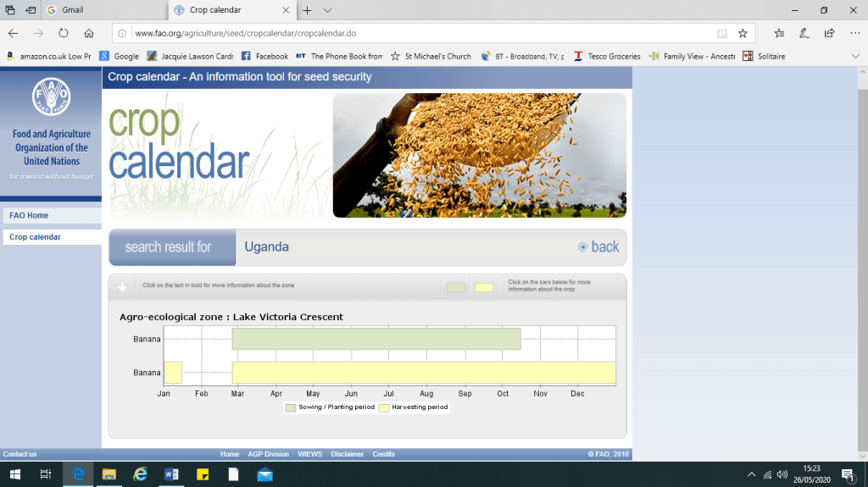Refresh the page with the reload icon
The height and width of the screenshot is (487, 868).
(x=63, y=33)
